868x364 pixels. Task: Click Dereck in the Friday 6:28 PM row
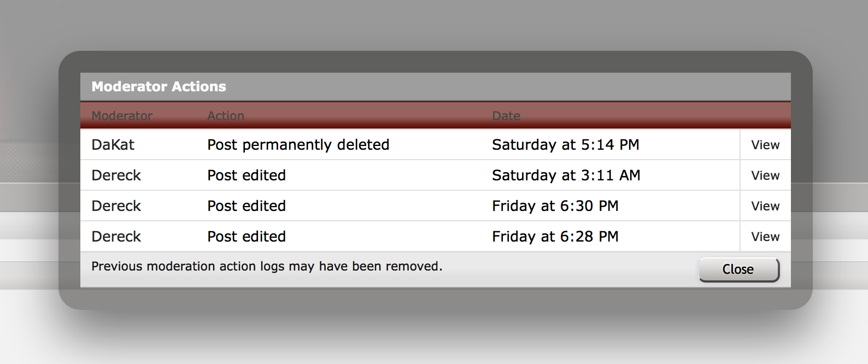[x=116, y=237]
